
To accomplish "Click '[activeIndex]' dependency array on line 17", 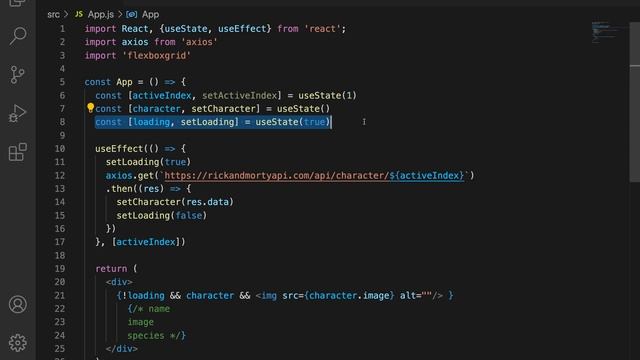I will click(x=146, y=242).
